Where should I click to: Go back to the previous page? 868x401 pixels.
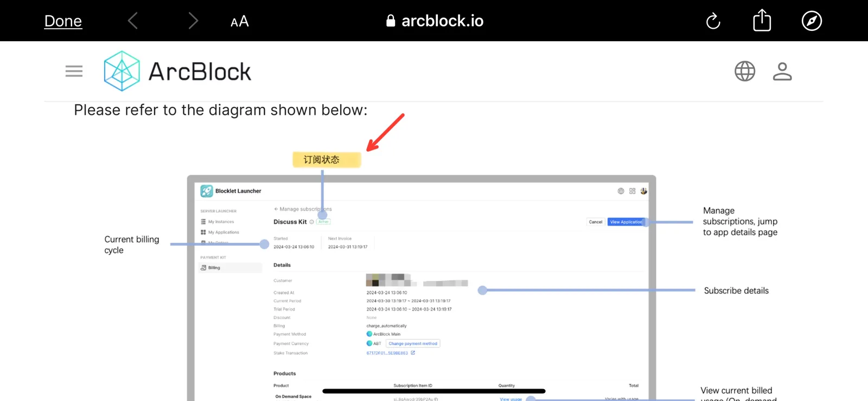click(x=133, y=21)
